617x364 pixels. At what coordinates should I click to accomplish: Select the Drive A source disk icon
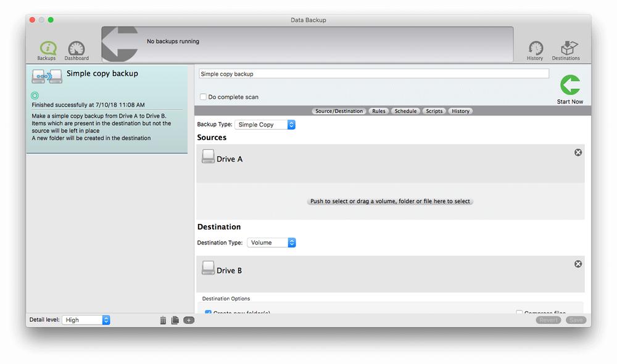pyautogui.click(x=208, y=157)
